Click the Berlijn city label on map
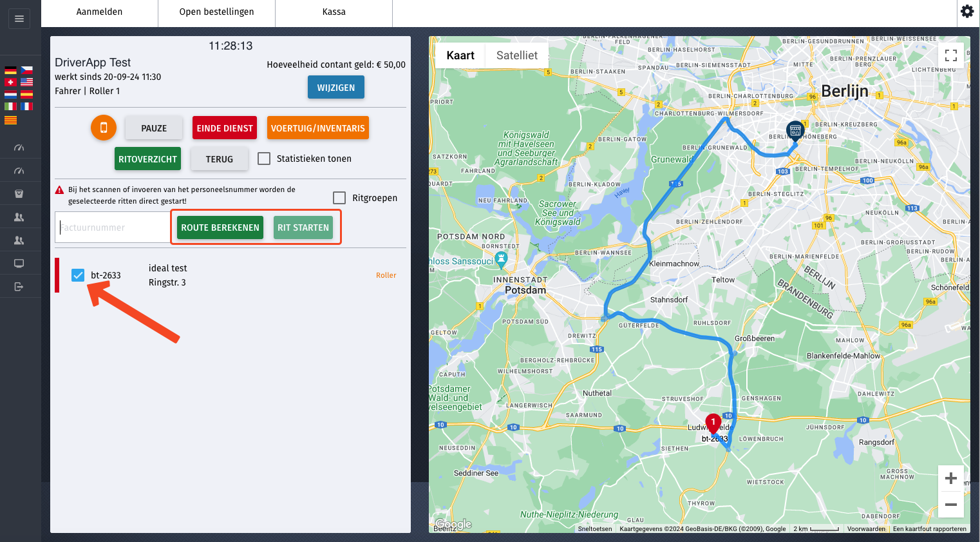980x542 pixels. coord(845,91)
